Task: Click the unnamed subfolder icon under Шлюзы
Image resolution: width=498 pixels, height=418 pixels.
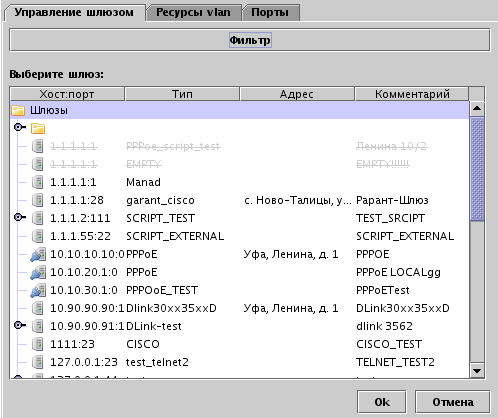Action: 38,128
